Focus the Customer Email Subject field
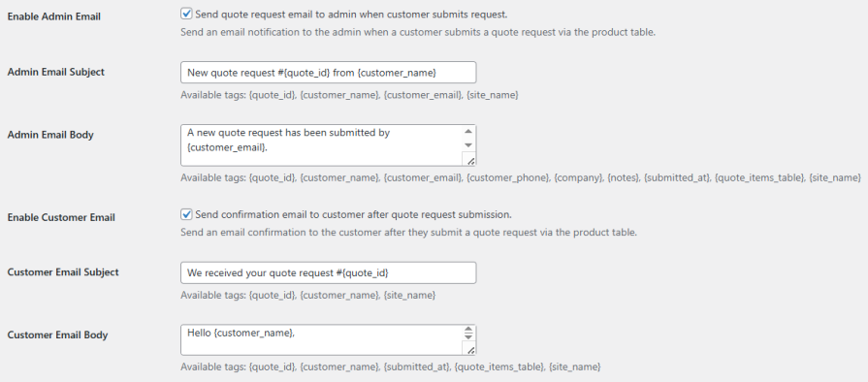The width and height of the screenshot is (868, 382). [328, 273]
